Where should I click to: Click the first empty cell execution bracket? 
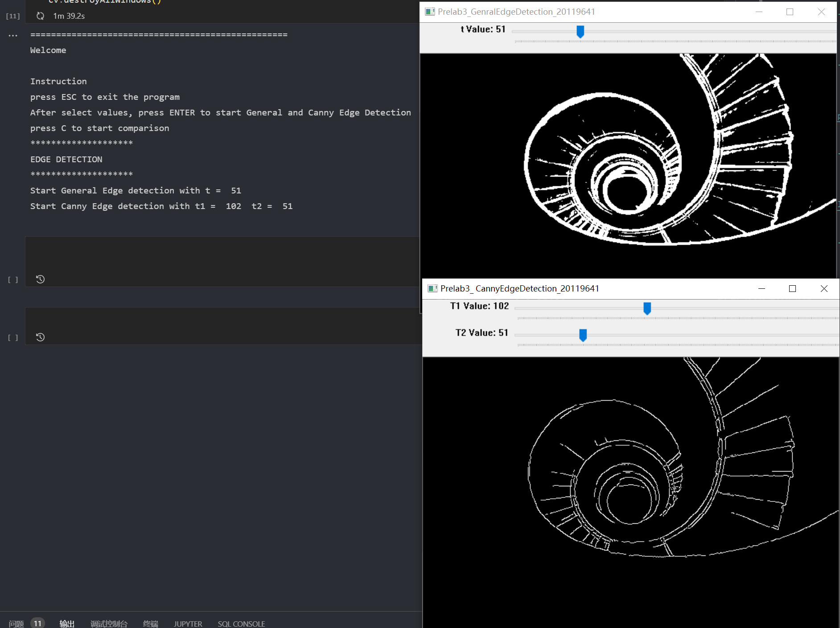[x=13, y=280]
